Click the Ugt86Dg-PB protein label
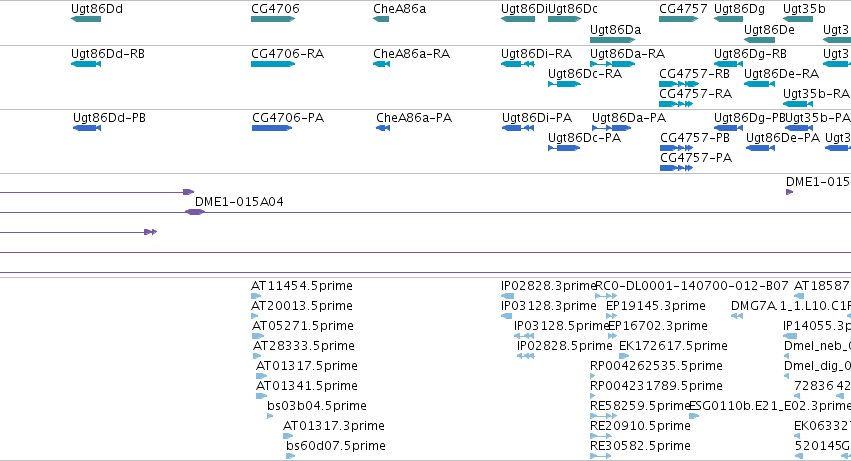Viewport: 851px width, 461px height. pyautogui.click(x=750, y=118)
